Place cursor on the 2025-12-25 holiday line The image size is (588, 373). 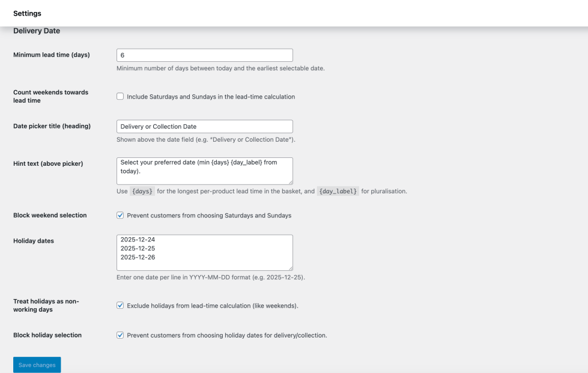(138, 248)
